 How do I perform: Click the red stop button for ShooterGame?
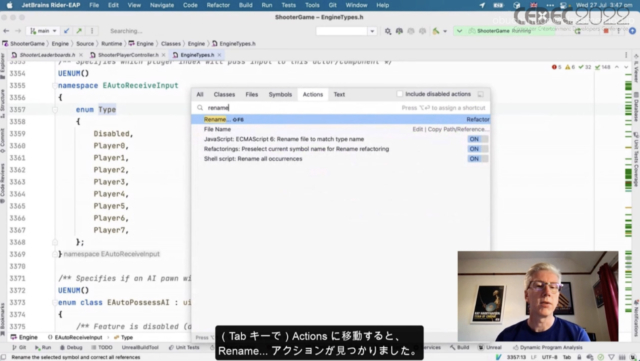click(x=606, y=31)
